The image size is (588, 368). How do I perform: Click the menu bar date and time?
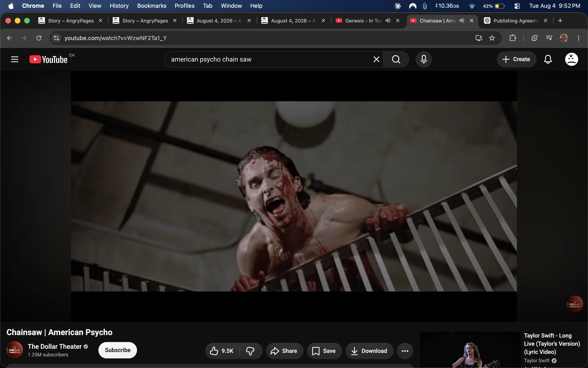tap(555, 6)
